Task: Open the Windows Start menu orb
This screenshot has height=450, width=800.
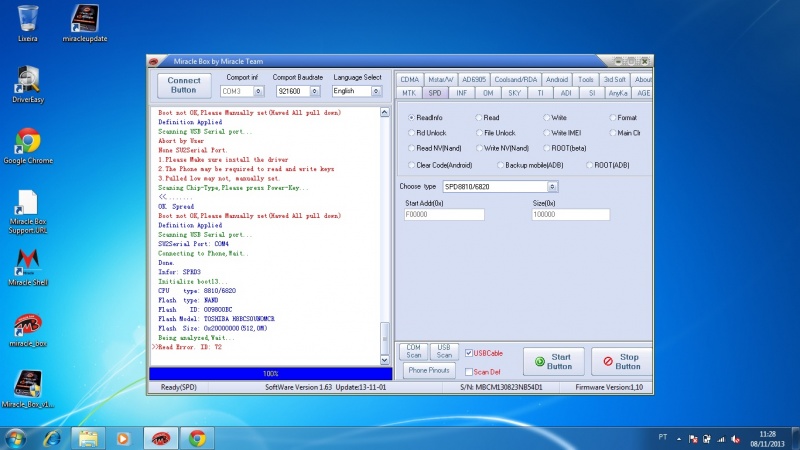Action: coord(15,438)
